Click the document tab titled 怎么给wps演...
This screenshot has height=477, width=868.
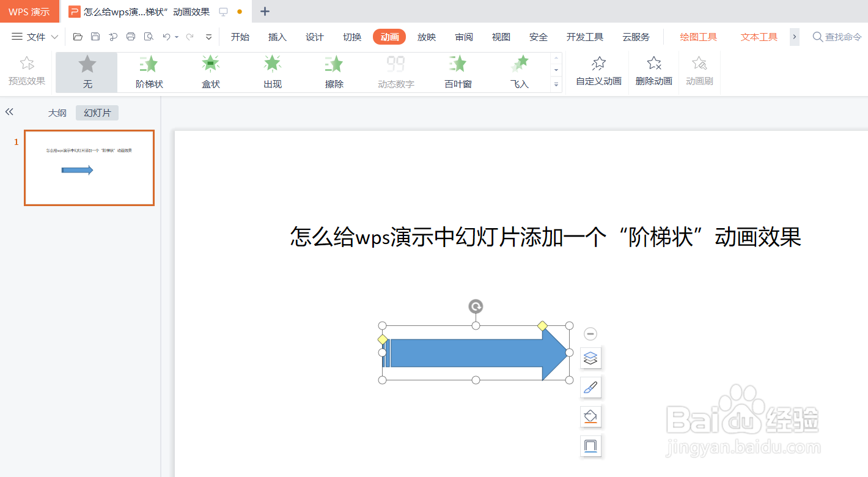[145, 12]
